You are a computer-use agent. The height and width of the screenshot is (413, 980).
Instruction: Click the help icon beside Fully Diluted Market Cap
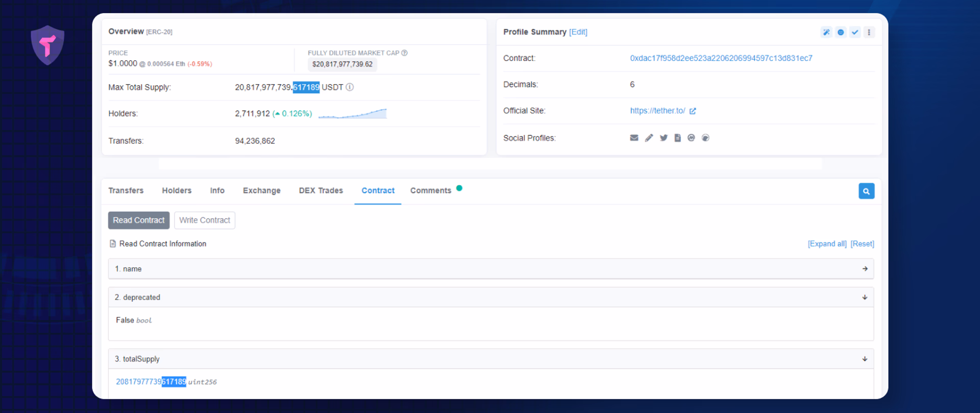point(404,53)
